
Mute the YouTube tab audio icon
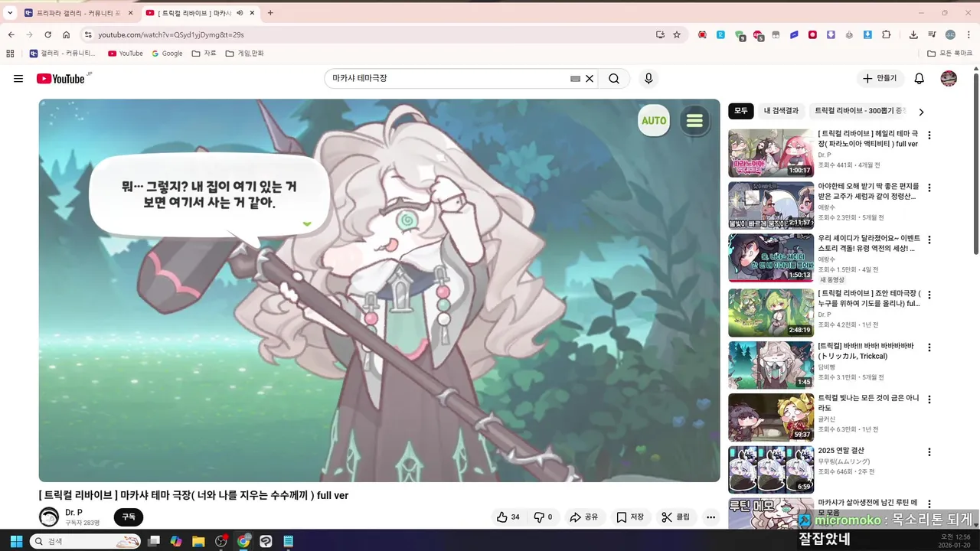[240, 13]
